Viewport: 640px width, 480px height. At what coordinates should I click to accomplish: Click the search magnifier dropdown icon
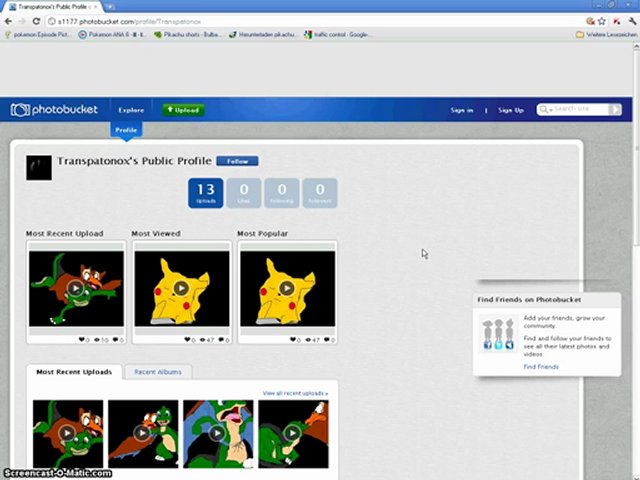coord(545,110)
